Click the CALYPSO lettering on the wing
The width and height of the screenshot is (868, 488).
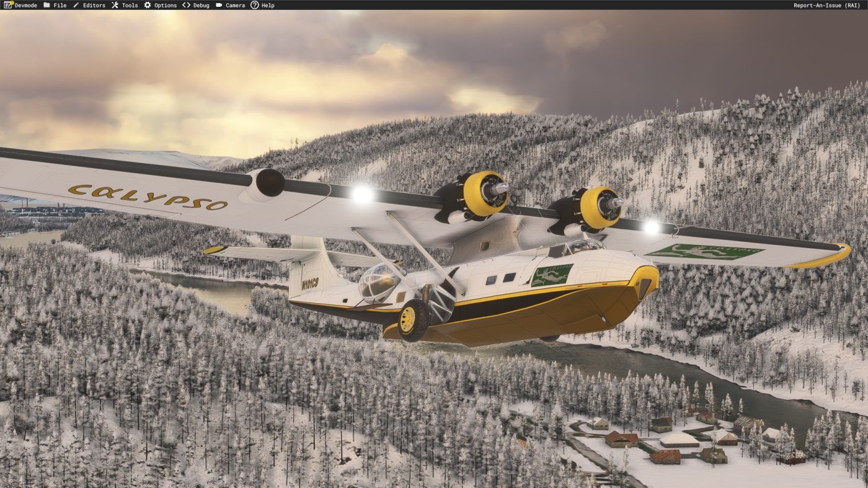[x=148, y=197]
